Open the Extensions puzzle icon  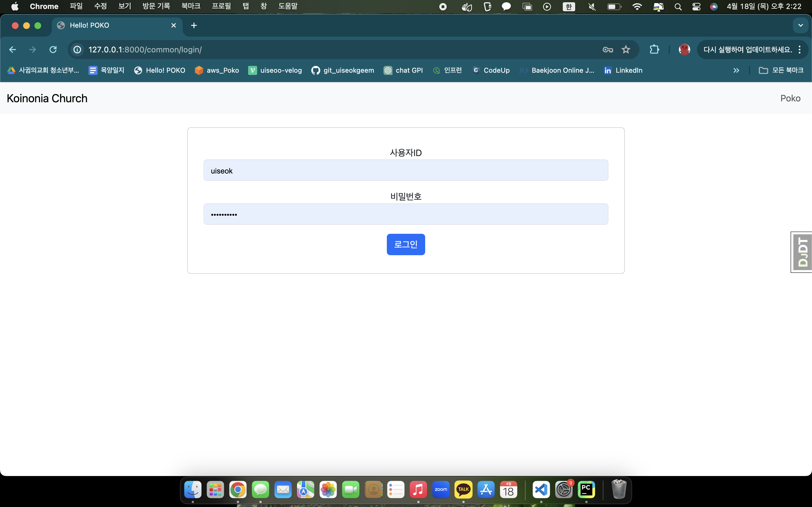click(x=654, y=50)
